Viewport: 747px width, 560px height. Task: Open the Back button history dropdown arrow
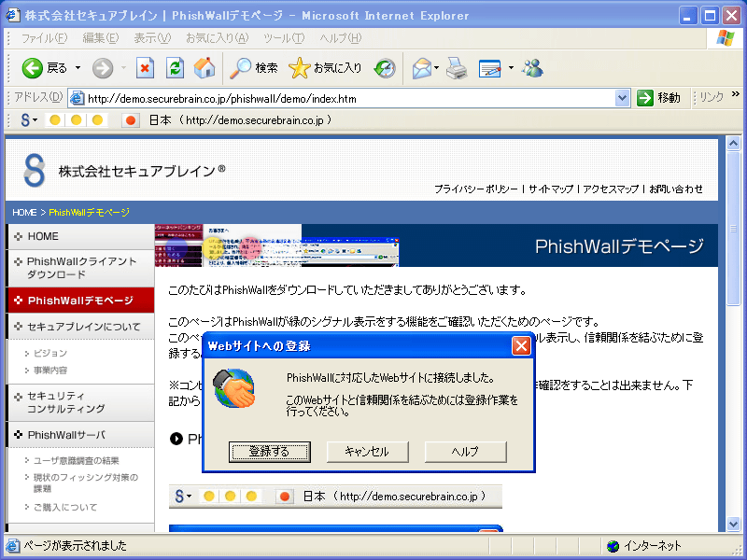78,68
